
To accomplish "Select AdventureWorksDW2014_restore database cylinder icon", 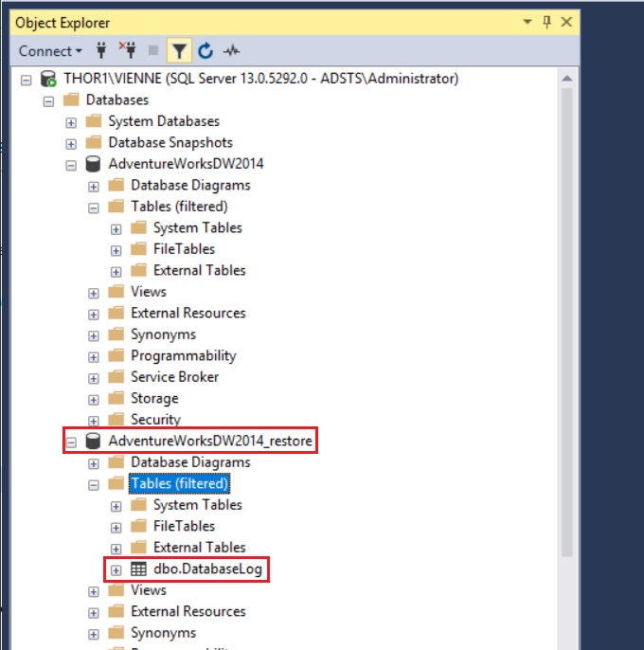I will tap(93, 441).
